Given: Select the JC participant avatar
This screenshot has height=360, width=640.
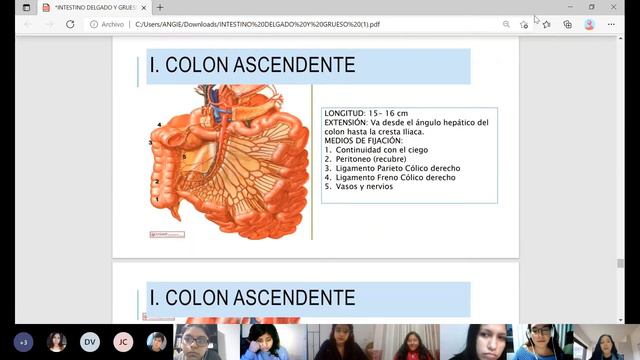Looking at the screenshot, I should (123, 342).
